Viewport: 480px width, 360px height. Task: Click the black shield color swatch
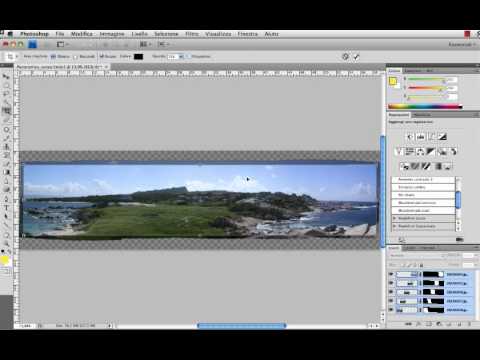(138, 57)
